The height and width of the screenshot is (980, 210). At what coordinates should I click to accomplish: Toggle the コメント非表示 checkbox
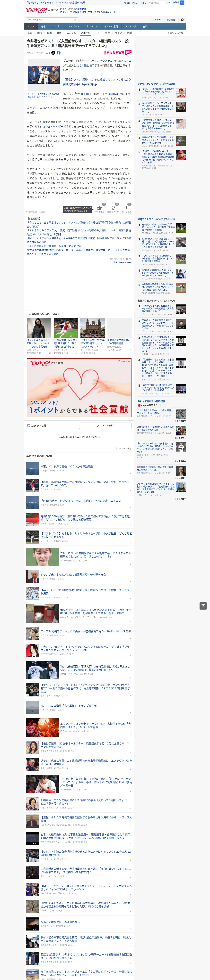[115, 449]
